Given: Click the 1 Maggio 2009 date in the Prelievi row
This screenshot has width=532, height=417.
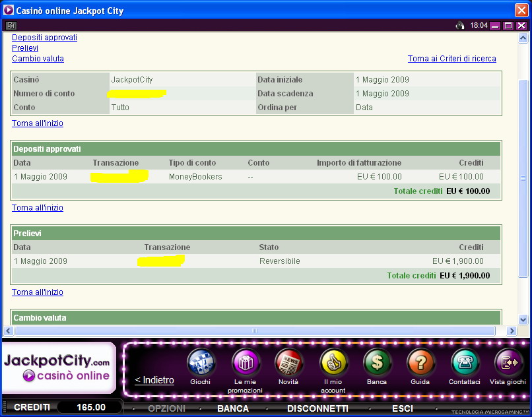Looking at the screenshot, I should [40, 261].
